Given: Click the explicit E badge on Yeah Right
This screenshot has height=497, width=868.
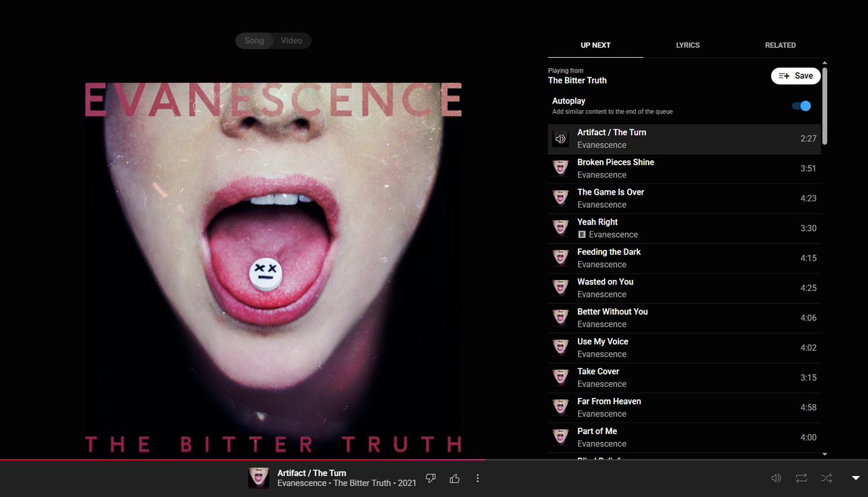Looking at the screenshot, I should point(582,234).
